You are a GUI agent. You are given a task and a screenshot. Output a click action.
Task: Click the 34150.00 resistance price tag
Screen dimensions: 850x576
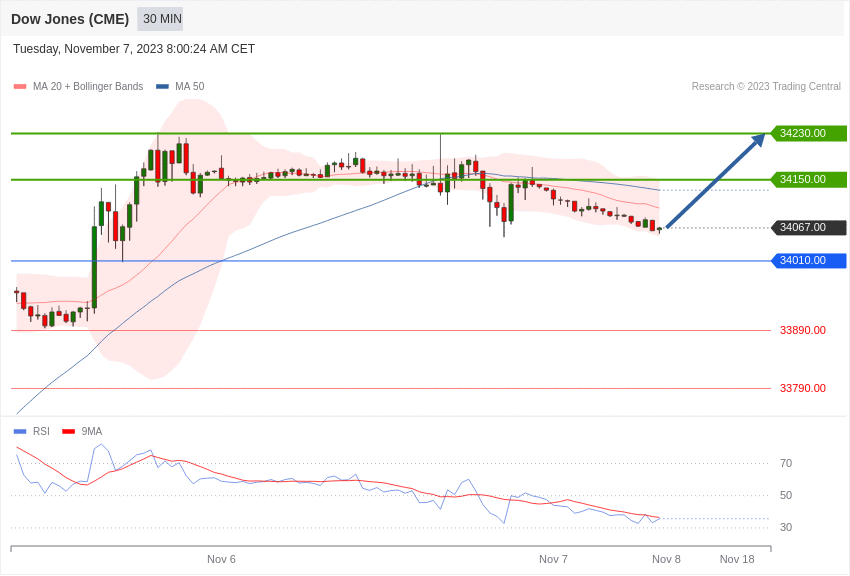[808, 179]
